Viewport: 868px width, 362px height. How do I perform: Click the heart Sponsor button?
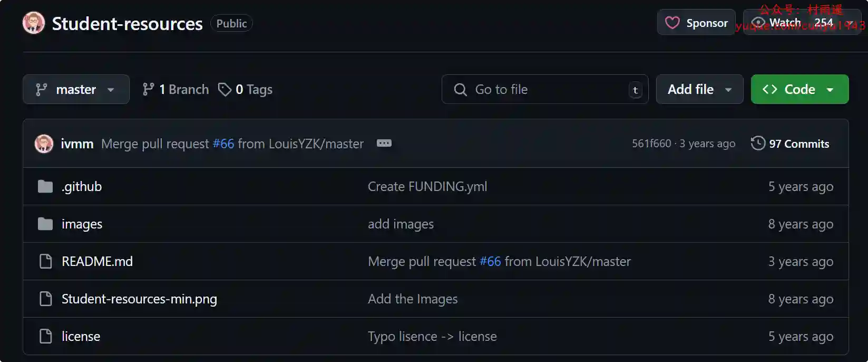tap(696, 23)
